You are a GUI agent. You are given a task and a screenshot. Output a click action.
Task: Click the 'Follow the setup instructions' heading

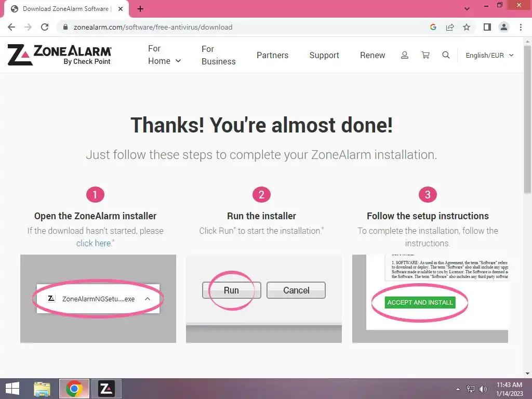tap(428, 216)
